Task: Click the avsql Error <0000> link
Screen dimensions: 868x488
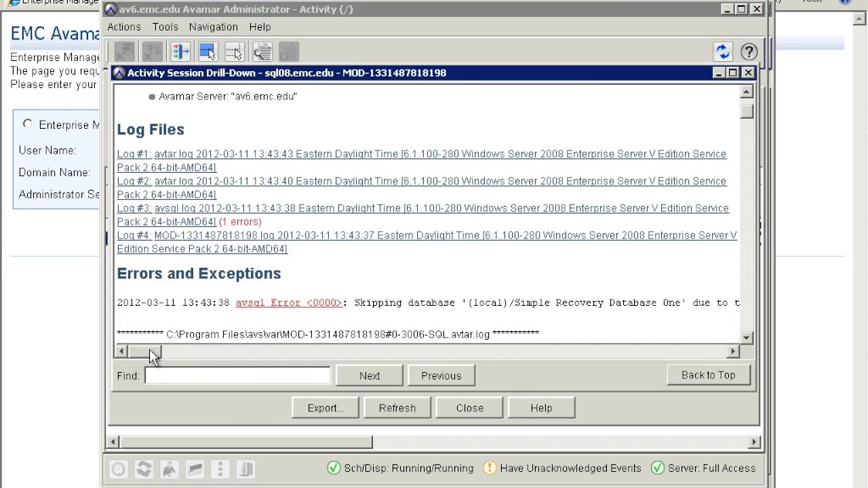Action: (x=289, y=303)
